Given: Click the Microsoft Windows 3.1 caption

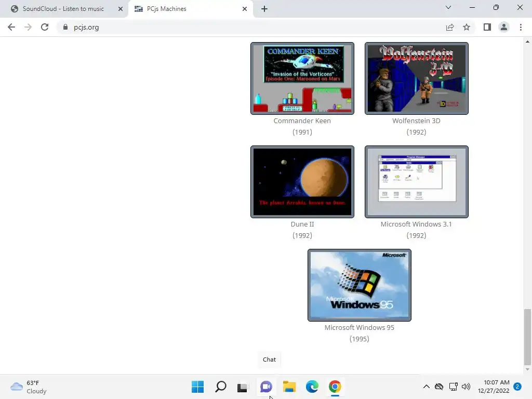Looking at the screenshot, I should point(416,224).
